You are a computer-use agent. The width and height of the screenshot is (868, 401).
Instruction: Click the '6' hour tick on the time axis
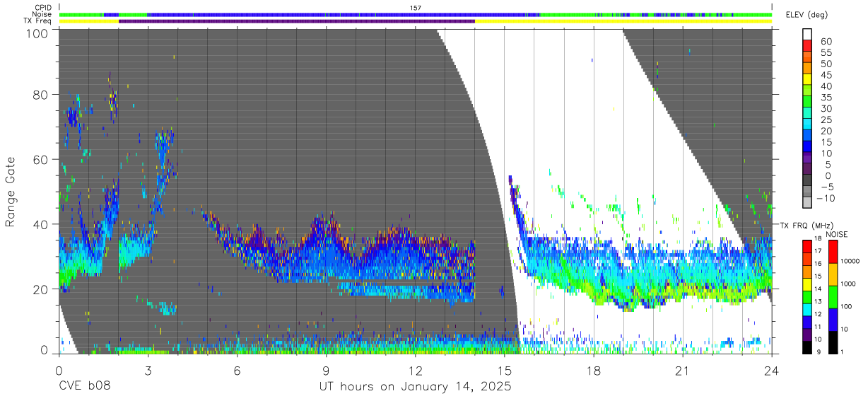(x=237, y=370)
